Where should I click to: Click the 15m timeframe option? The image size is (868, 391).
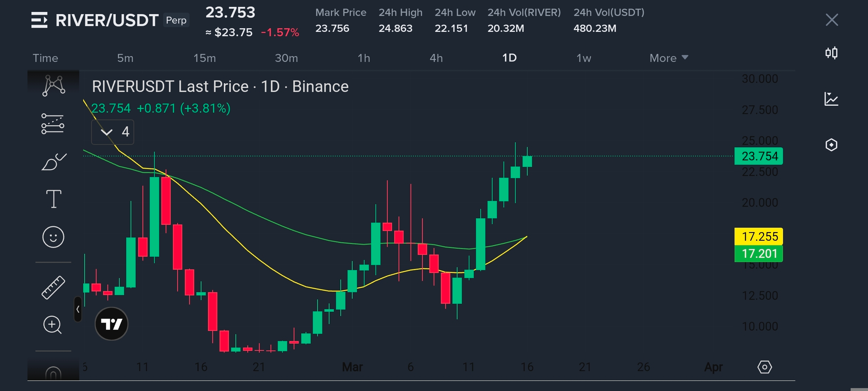pyautogui.click(x=204, y=58)
